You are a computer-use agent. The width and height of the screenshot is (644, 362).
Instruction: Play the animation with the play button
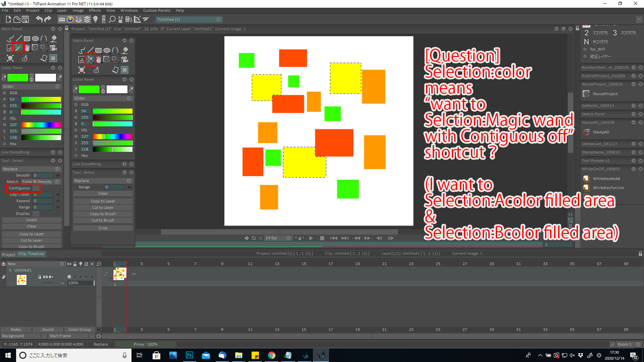point(311,238)
